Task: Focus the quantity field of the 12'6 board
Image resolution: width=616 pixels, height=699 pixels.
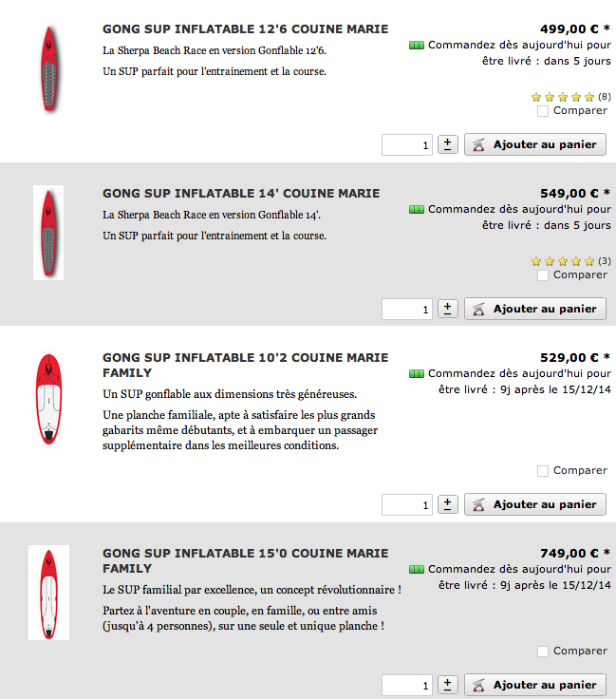Action: pos(406,145)
